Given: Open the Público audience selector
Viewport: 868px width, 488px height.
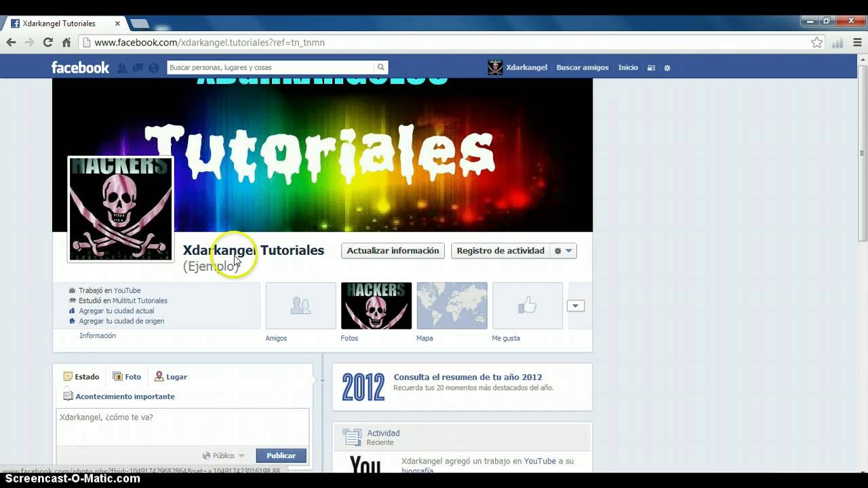Looking at the screenshot, I should pyautogui.click(x=224, y=455).
